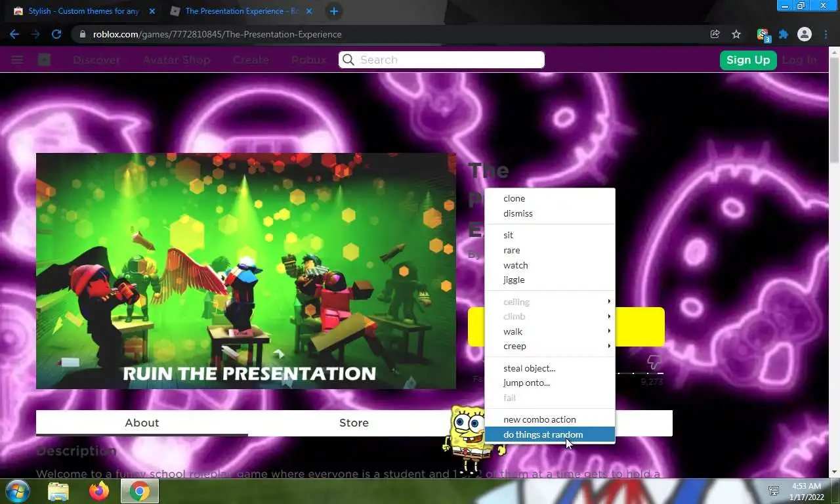Reload the Roblox page
This screenshot has width=840, height=504.
(56, 34)
